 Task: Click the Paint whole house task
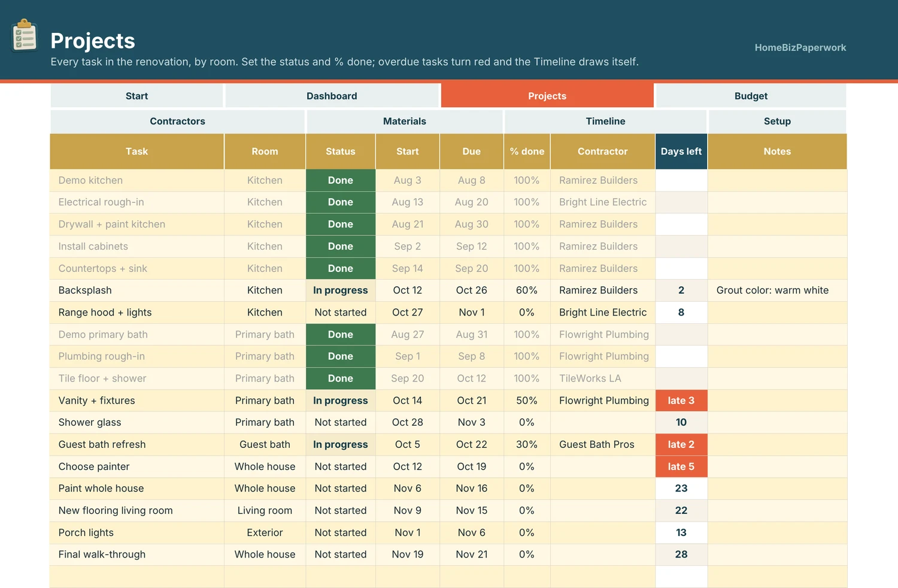(x=136, y=489)
